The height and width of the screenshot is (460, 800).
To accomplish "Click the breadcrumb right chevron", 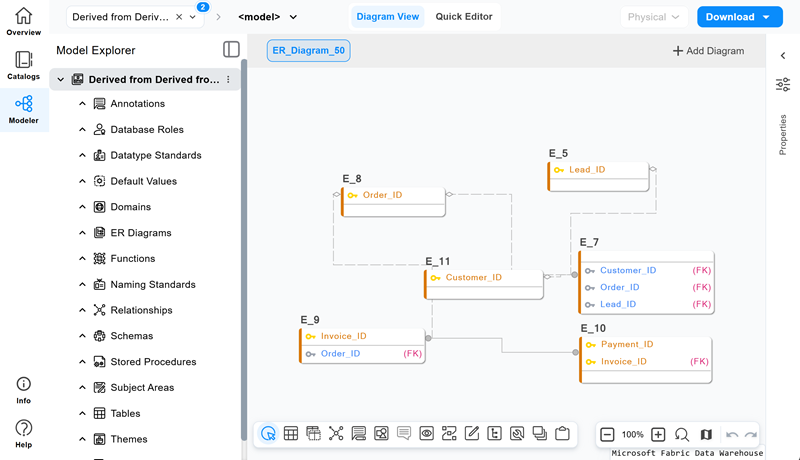I will (218, 17).
